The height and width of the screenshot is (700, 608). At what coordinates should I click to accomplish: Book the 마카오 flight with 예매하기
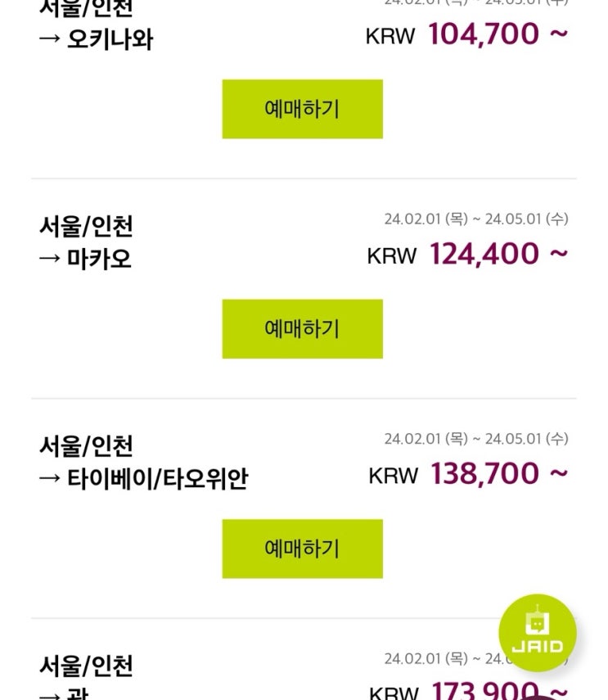[x=302, y=328]
